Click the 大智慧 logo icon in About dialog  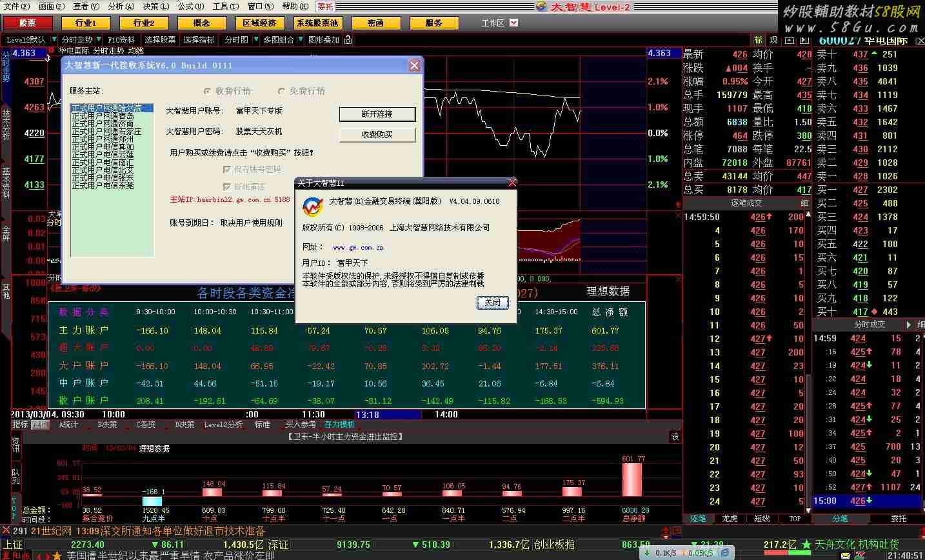(313, 206)
